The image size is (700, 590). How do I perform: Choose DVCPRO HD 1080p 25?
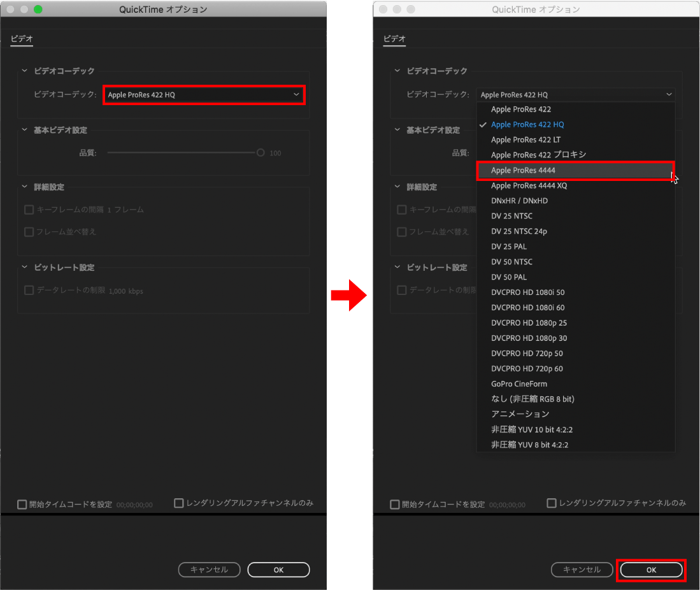point(575,323)
